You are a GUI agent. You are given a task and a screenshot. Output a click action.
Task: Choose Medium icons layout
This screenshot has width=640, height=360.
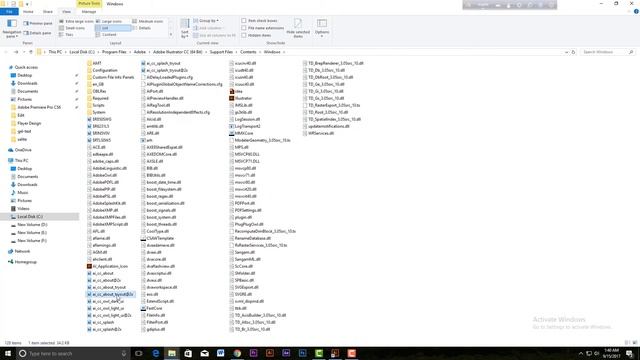(x=147, y=21)
